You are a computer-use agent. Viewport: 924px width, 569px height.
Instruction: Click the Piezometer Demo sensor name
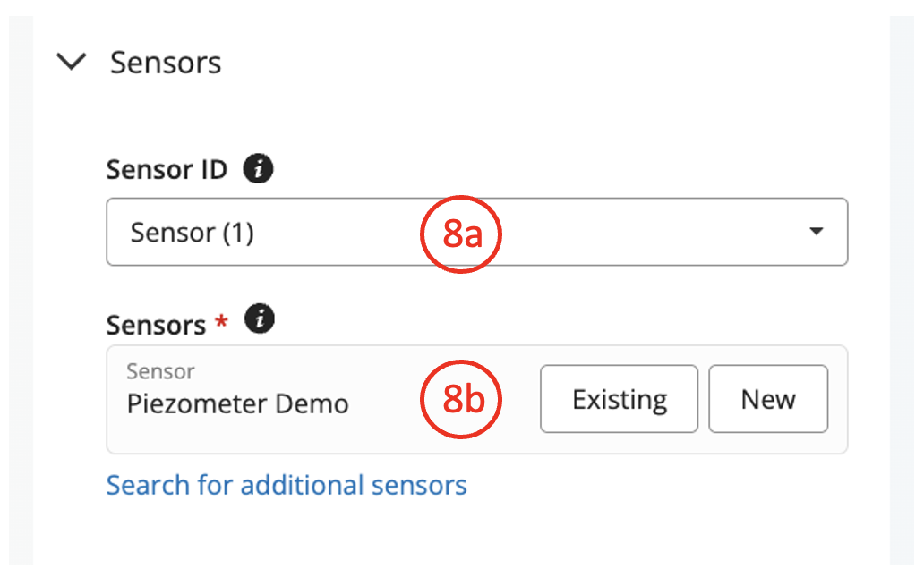[x=237, y=403]
